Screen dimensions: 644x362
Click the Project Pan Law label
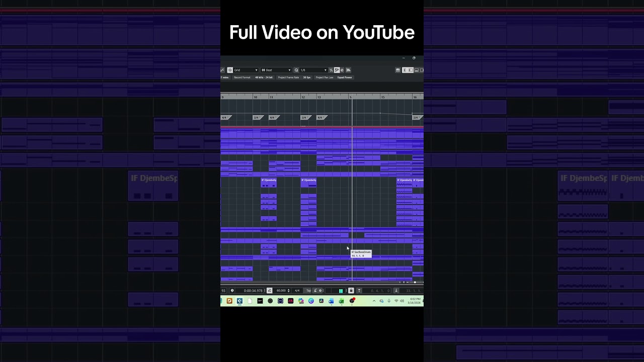tap(325, 77)
